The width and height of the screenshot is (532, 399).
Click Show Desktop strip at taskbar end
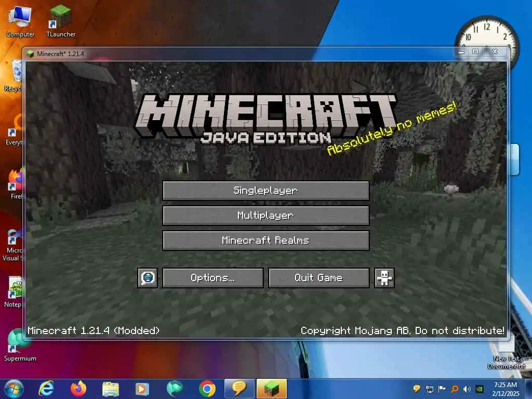(x=528, y=389)
